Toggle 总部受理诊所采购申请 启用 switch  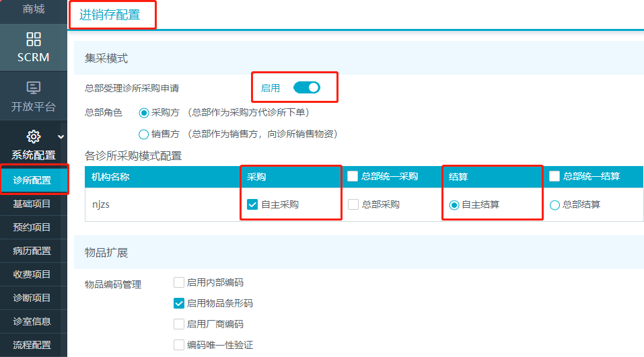307,87
